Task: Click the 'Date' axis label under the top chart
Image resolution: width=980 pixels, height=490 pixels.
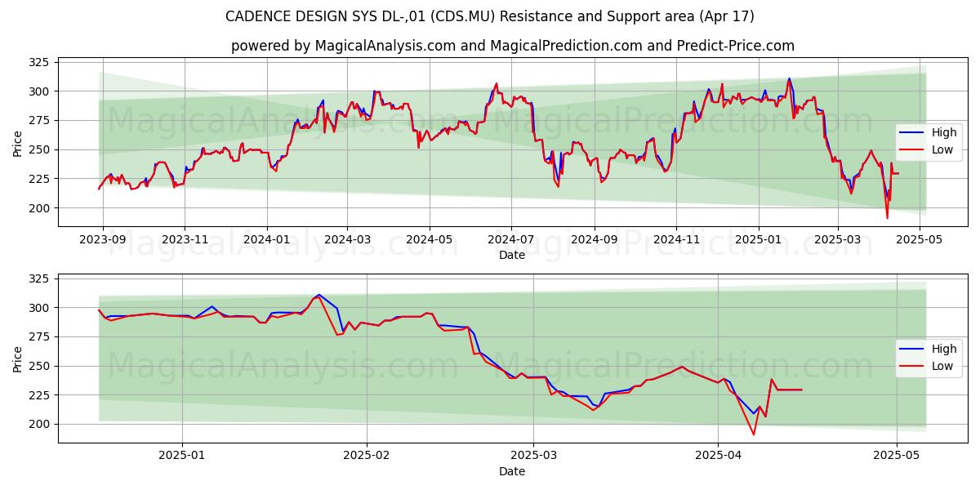Action: pos(512,256)
